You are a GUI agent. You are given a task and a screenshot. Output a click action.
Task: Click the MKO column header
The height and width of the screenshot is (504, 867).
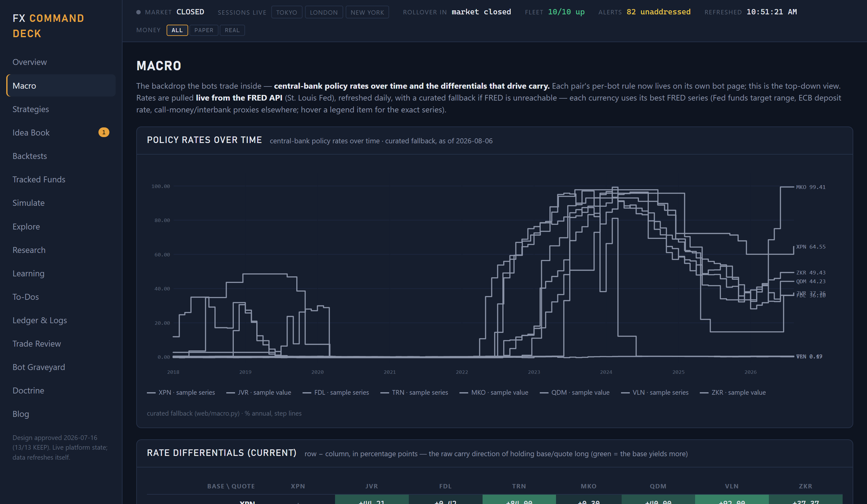tap(589, 486)
